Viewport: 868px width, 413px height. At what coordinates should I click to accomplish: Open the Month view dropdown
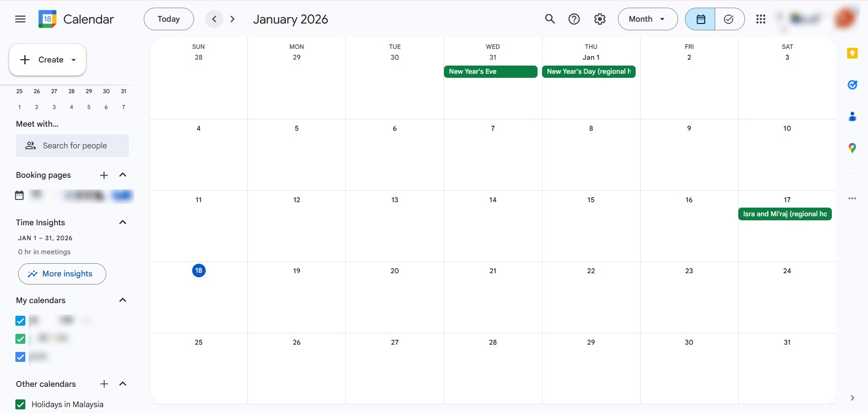click(x=647, y=19)
